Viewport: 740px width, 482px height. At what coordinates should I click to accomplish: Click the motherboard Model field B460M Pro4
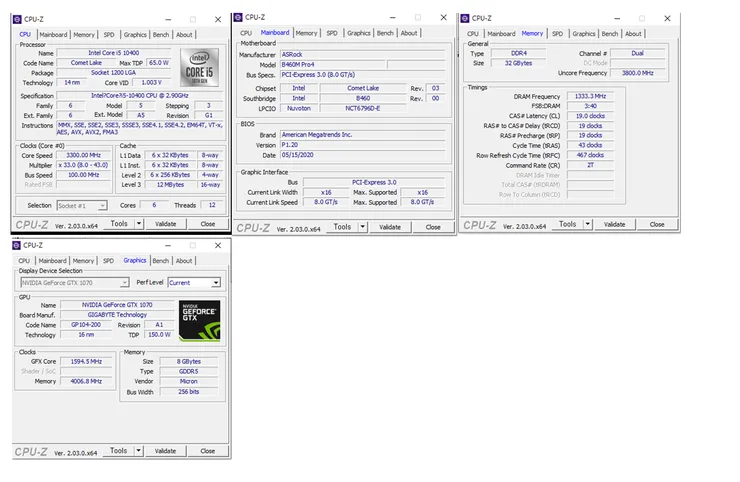point(333,65)
